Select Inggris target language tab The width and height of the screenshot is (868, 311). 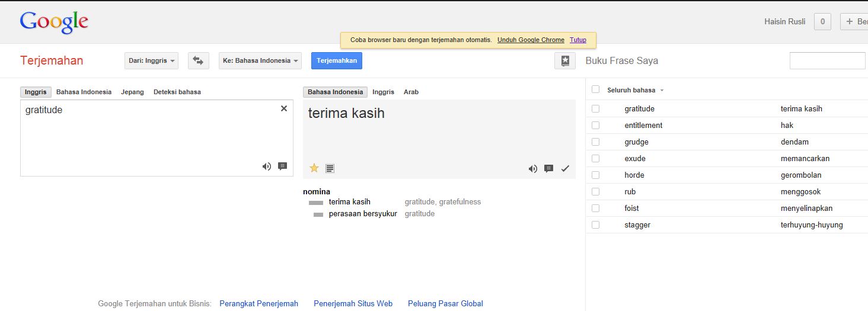click(x=383, y=92)
